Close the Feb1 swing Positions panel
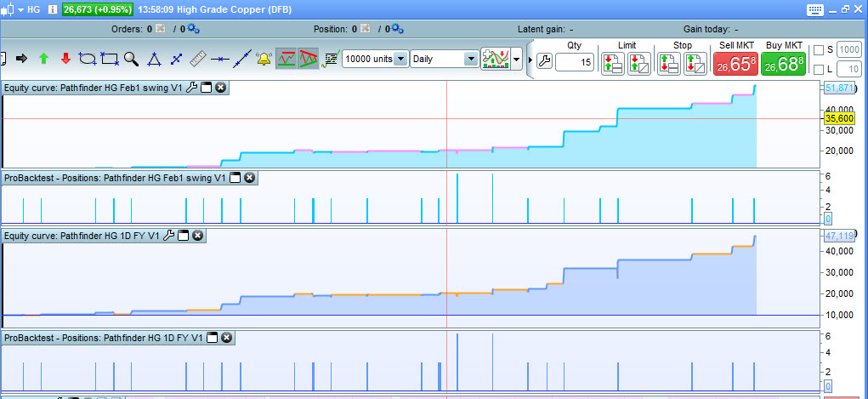The width and height of the screenshot is (868, 399). tap(249, 177)
